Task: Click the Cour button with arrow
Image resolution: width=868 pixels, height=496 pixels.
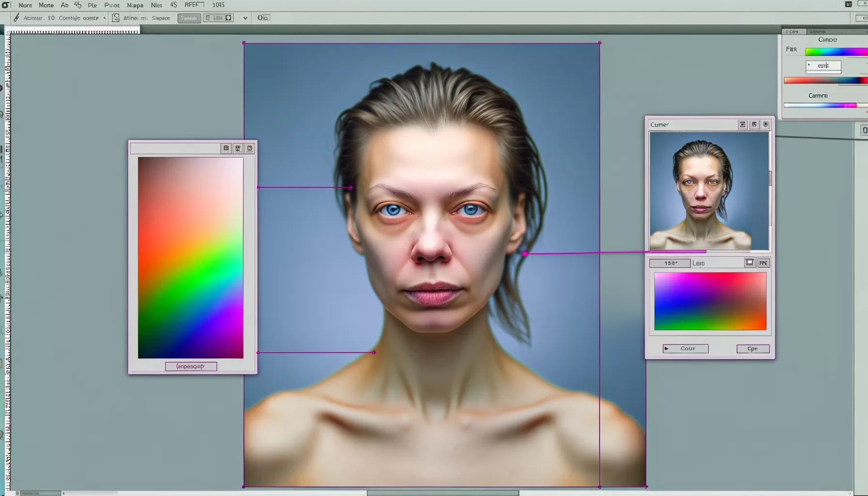Action: (685, 349)
